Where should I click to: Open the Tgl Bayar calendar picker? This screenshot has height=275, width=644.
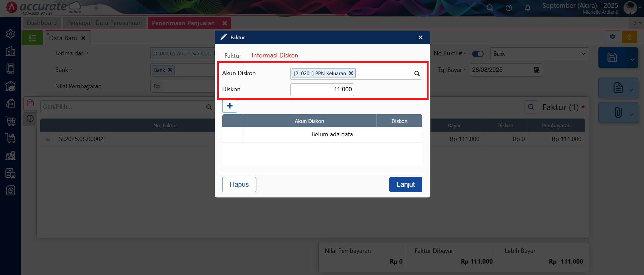pyautogui.click(x=537, y=70)
